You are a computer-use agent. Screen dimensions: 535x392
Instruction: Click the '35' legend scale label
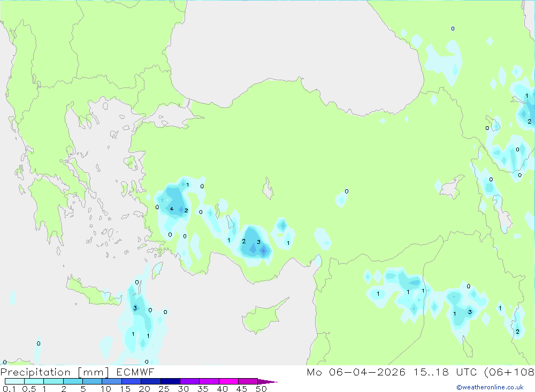pyautogui.click(x=203, y=389)
